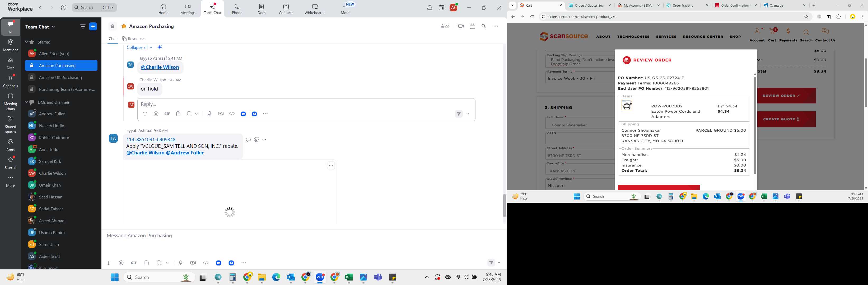The height and width of the screenshot is (285, 868).
Task: Open emoji picker in main message toolbar
Action: [x=121, y=263]
